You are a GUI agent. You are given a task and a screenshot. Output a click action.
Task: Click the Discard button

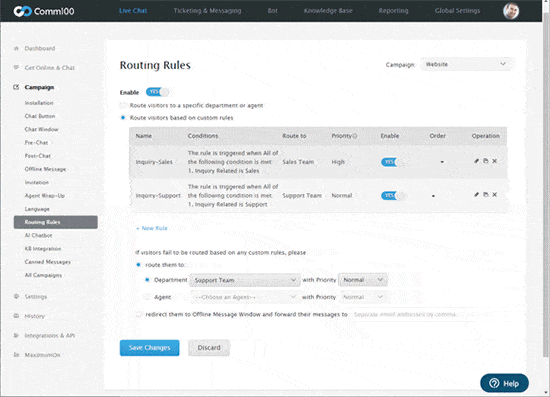(209, 348)
